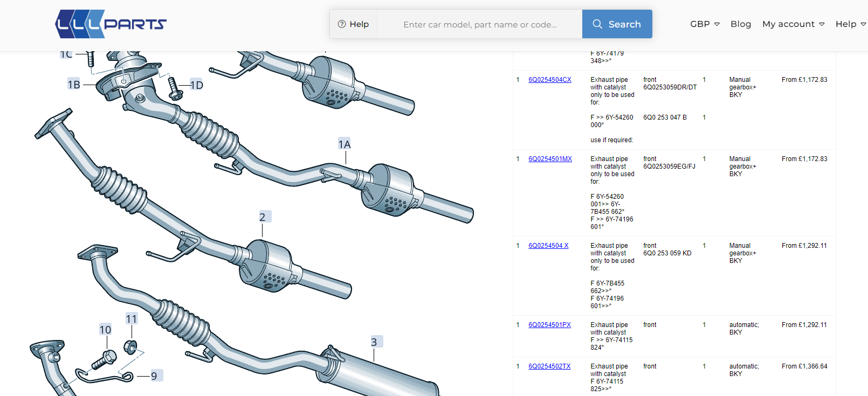
Task: Select diagram part number 3
Action: tap(375, 342)
